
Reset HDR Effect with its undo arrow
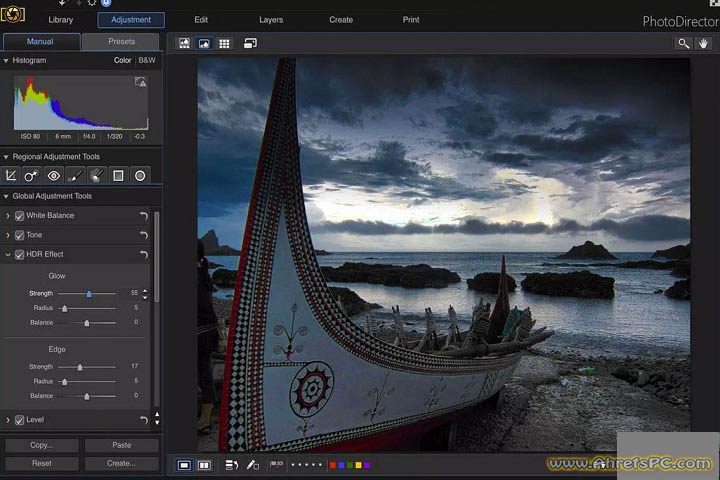tap(144, 254)
